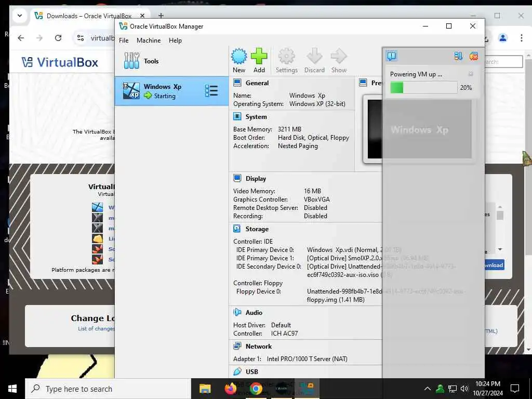Open the Machine menu
The image size is (532, 399).
coord(149,41)
